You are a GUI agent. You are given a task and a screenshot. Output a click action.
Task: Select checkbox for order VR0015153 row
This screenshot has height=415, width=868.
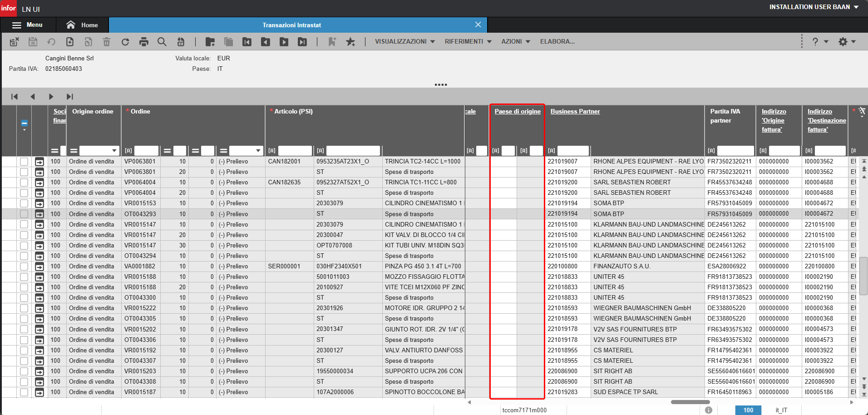pos(24,203)
